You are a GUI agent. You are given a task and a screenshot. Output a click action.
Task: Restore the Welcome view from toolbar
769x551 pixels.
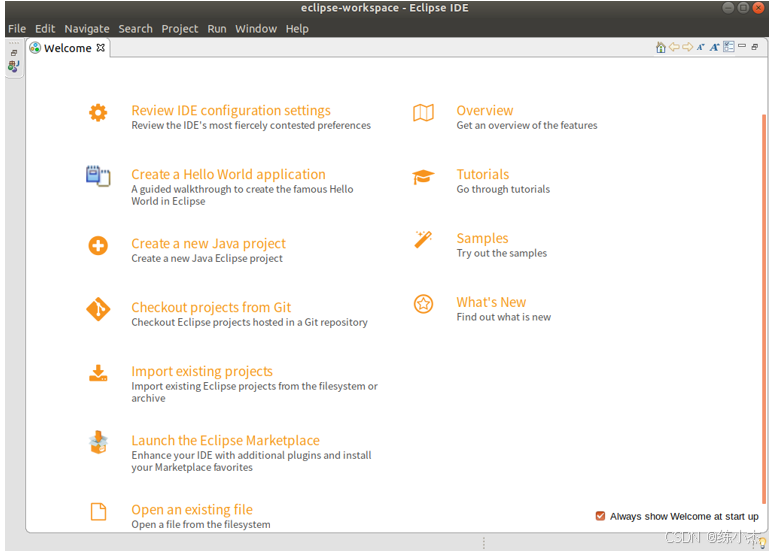coord(755,47)
